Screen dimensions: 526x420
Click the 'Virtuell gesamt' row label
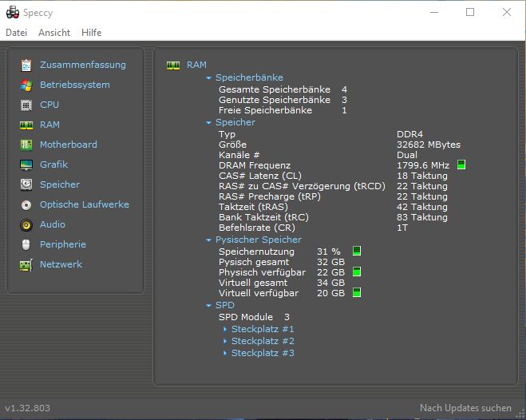pyautogui.click(x=253, y=283)
